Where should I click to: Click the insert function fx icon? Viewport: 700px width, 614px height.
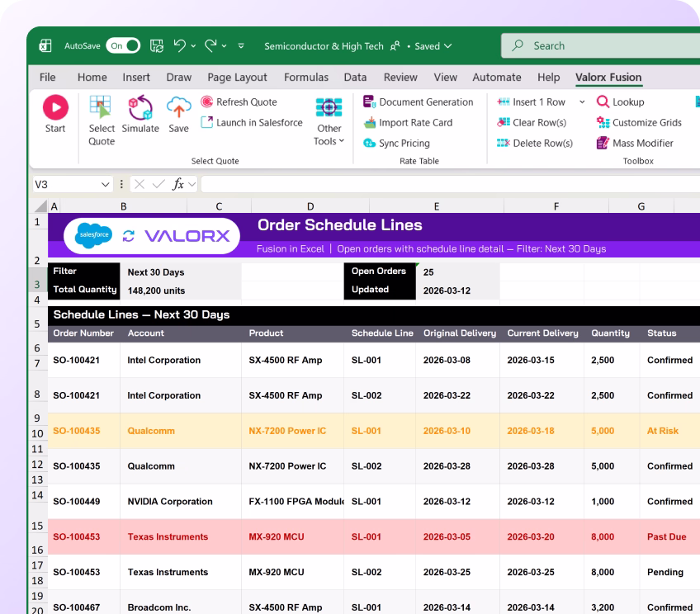[177, 184]
